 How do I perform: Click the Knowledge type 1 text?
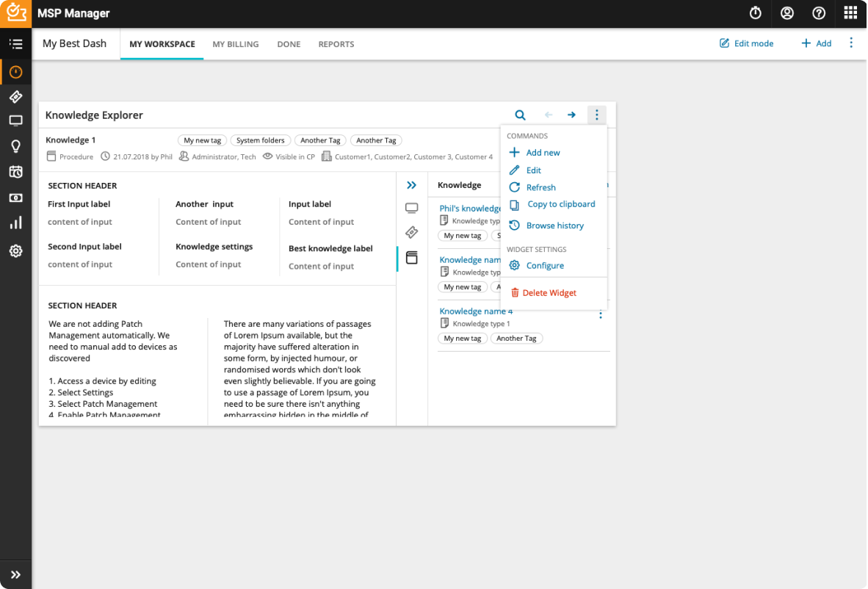[481, 324]
